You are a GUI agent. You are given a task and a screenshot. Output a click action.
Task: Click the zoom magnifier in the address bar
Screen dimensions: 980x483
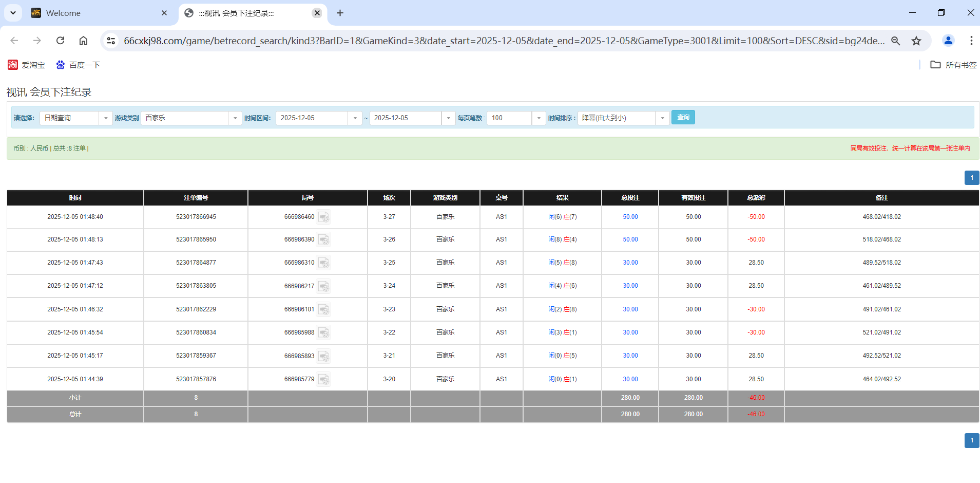pyautogui.click(x=896, y=41)
